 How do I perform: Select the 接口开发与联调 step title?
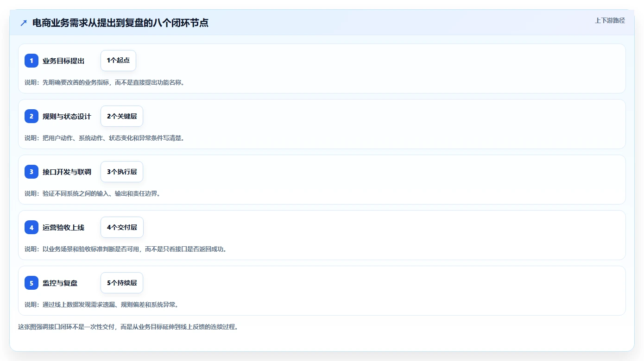[x=67, y=172]
